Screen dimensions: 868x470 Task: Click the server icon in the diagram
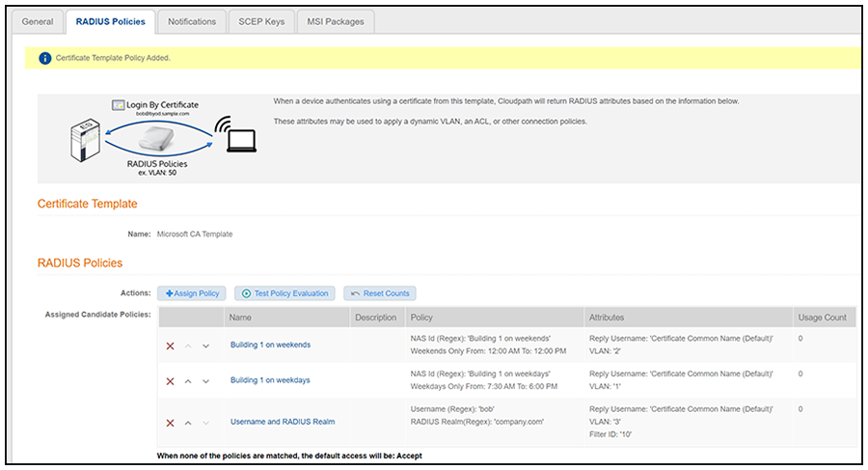pyautogui.click(x=86, y=140)
